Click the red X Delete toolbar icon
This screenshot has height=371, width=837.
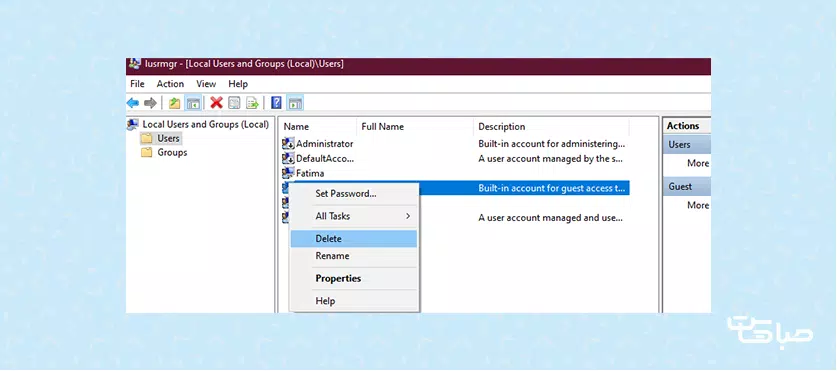click(x=216, y=102)
